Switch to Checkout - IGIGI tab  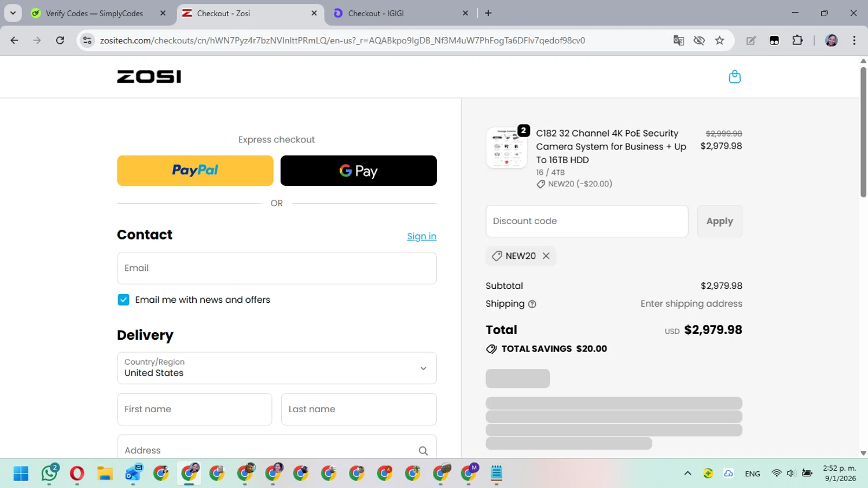click(x=399, y=13)
